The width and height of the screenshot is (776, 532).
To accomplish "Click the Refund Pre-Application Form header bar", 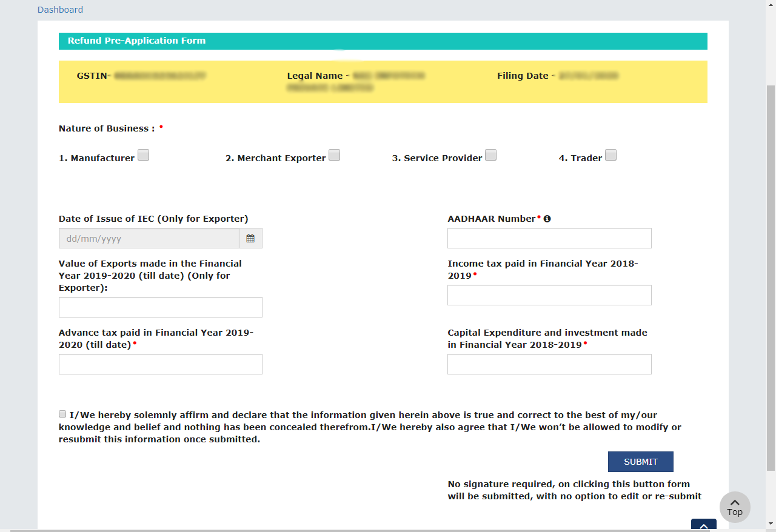I will [383, 41].
